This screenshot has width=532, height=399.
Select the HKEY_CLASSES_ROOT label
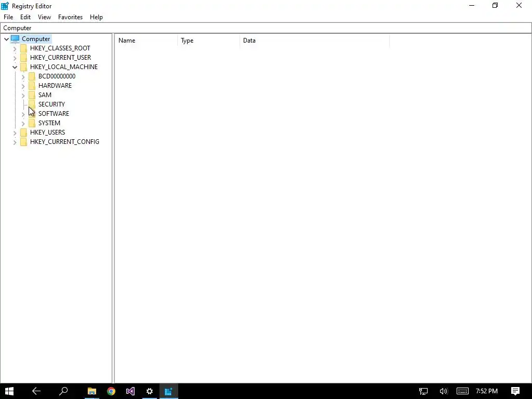click(x=60, y=48)
